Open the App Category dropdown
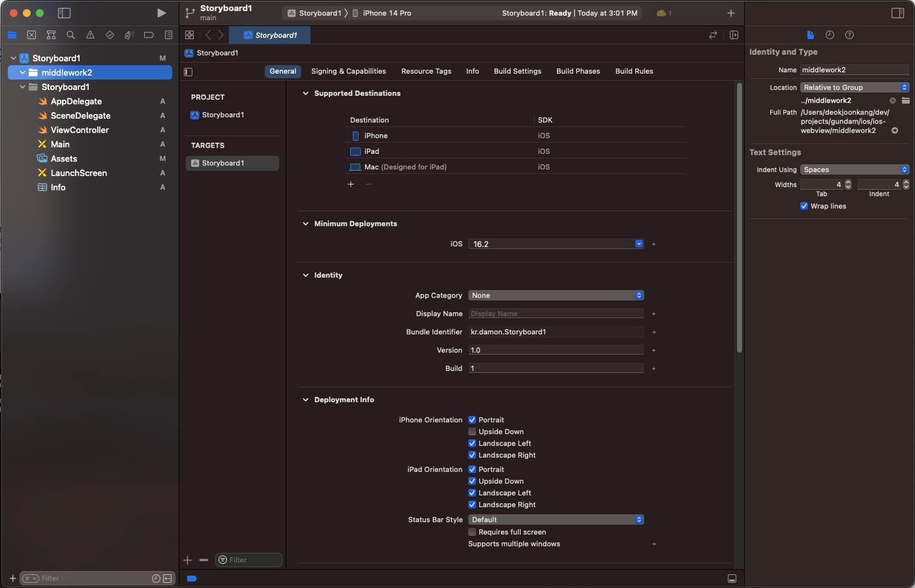The image size is (915, 588). point(556,295)
